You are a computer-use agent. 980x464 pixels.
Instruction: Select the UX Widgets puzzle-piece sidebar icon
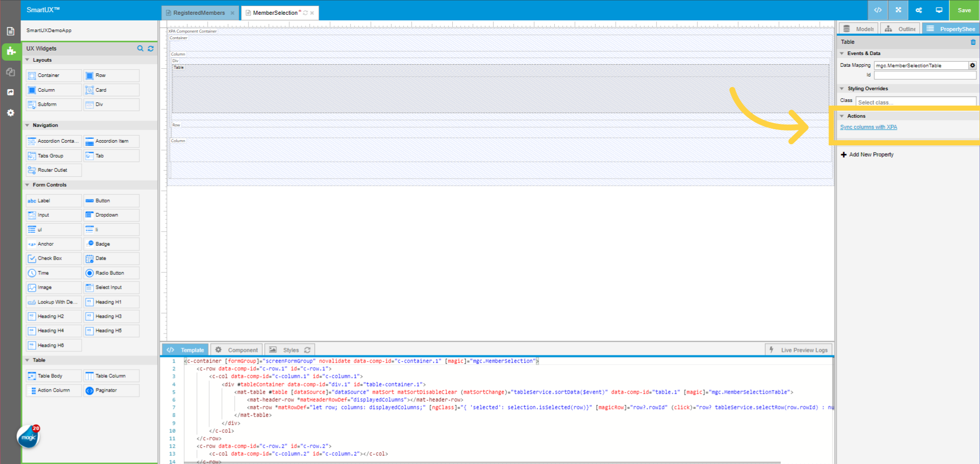10,51
